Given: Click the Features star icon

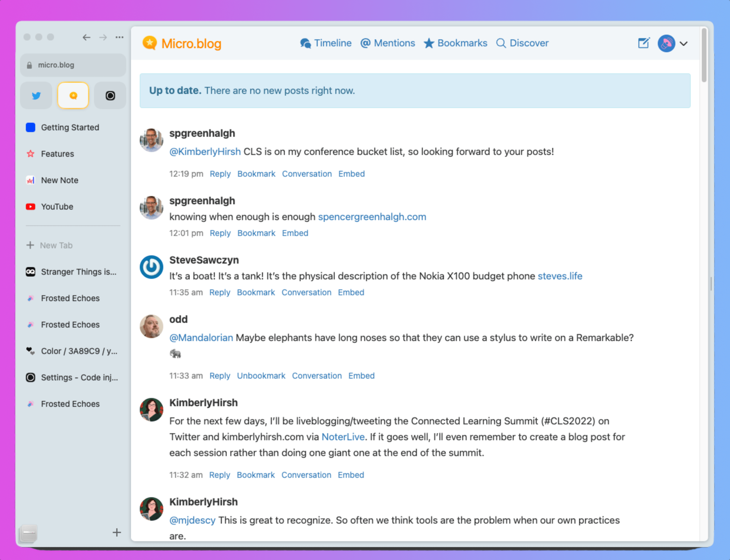Looking at the screenshot, I should (30, 154).
